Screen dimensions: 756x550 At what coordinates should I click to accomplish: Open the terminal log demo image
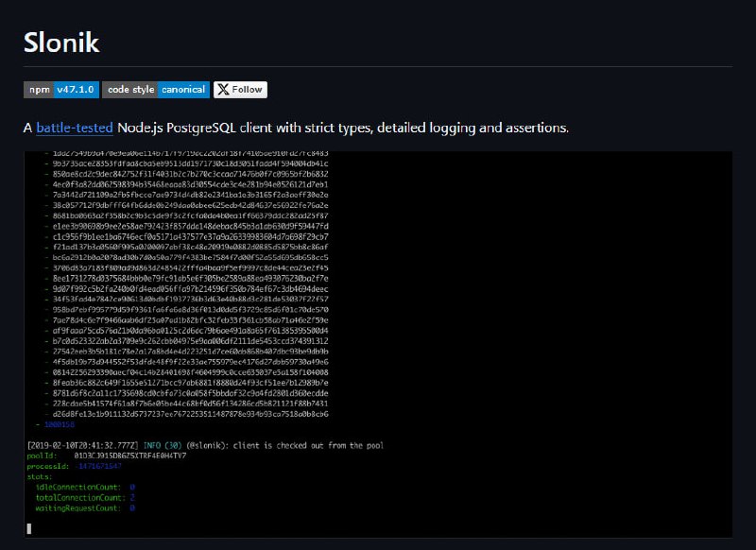click(x=378, y=344)
